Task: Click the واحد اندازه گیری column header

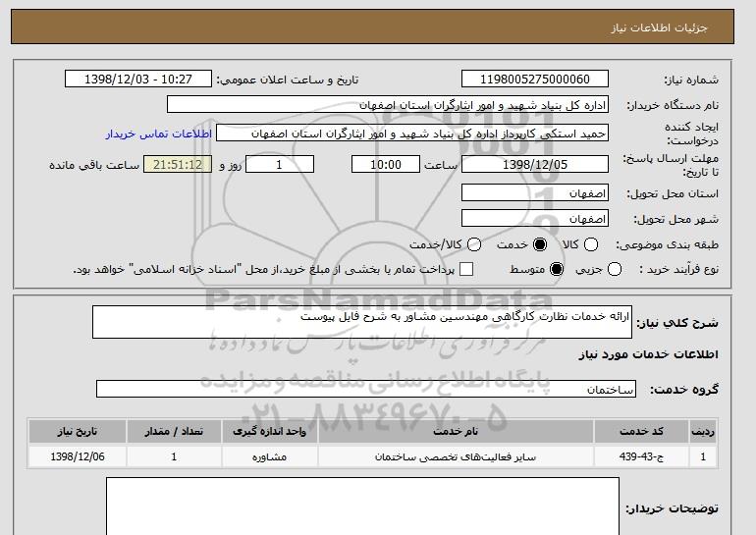Action: pyautogui.click(x=270, y=431)
